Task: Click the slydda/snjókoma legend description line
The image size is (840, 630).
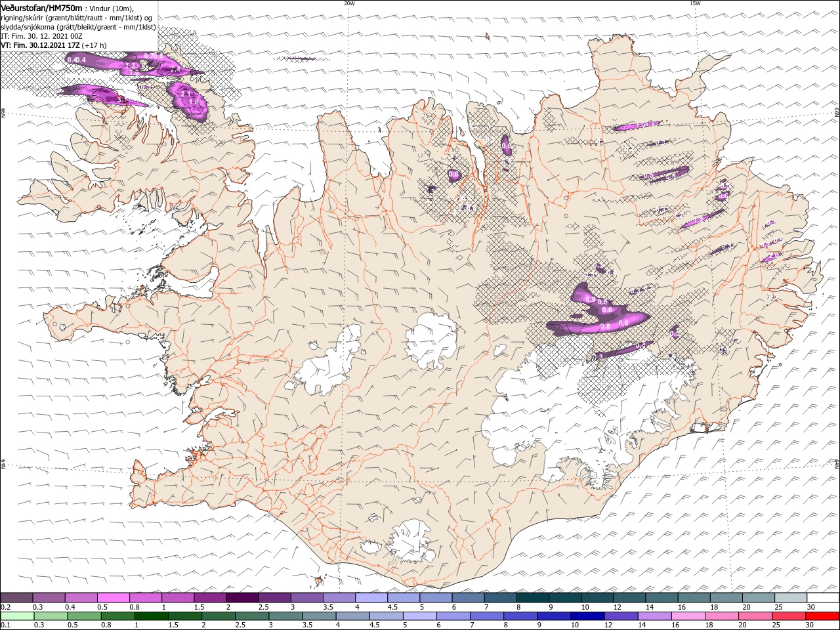Action: [78, 27]
